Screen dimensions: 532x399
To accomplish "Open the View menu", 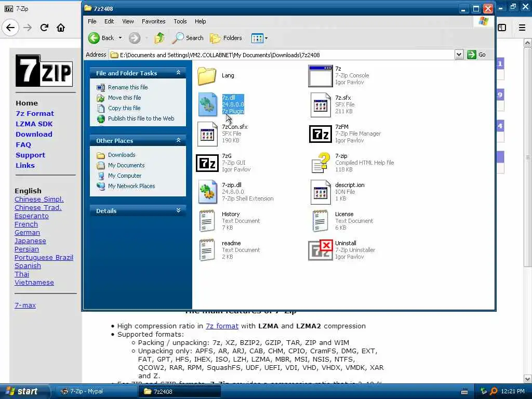I will [x=128, y=21].
